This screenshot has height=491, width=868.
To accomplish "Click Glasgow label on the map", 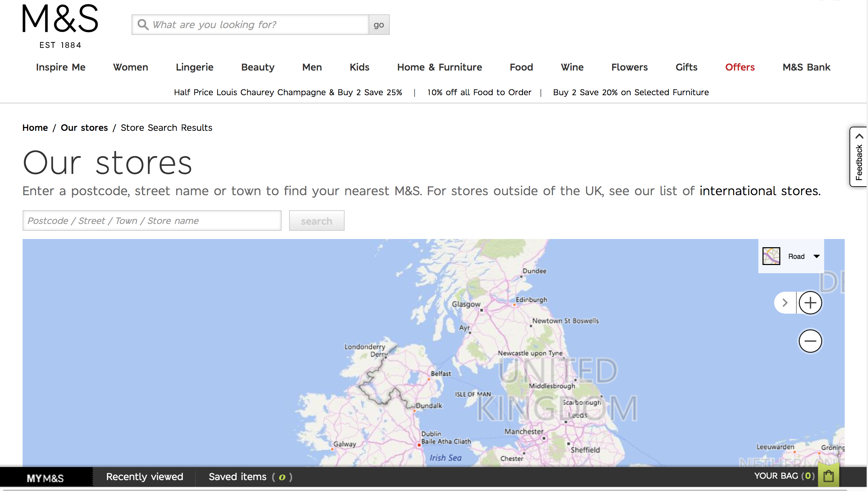I will click(x=466, y=304).
